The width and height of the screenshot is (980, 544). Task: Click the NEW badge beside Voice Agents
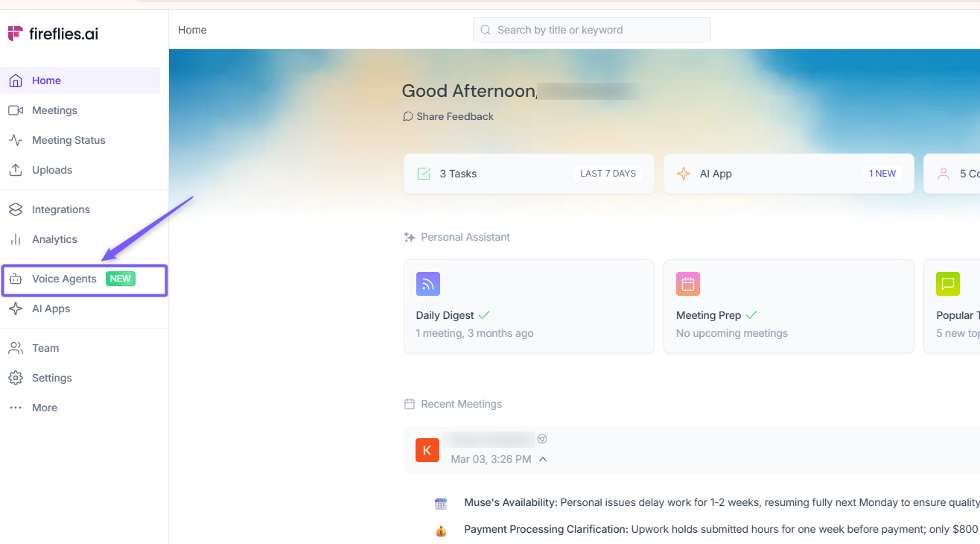121,279
